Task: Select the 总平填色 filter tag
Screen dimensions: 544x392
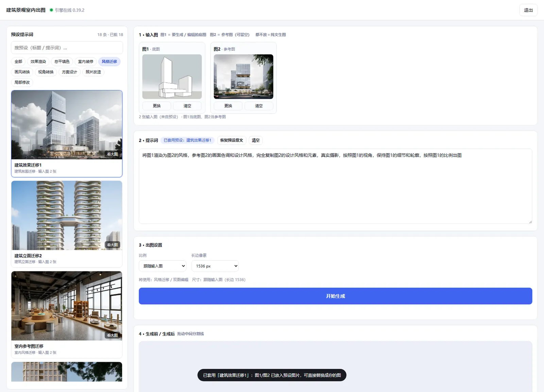Action: (62, 61)
